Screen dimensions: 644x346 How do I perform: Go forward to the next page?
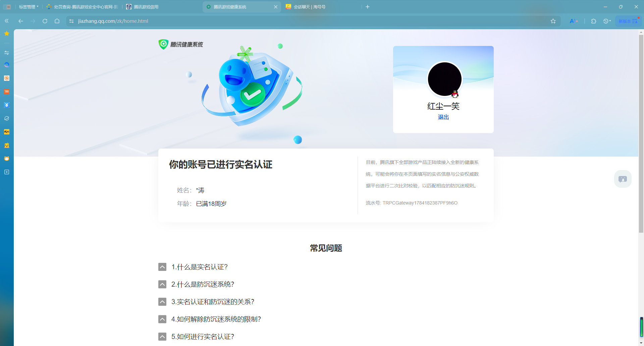[x=33, y=21]
